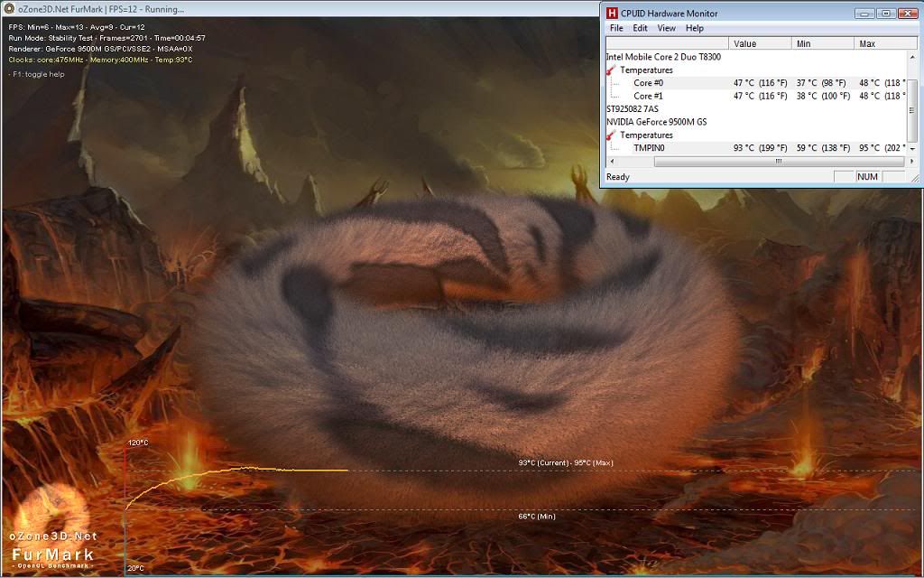Click thermometer icon under Intel Mobile Core 2 Duo

point(611,70)
